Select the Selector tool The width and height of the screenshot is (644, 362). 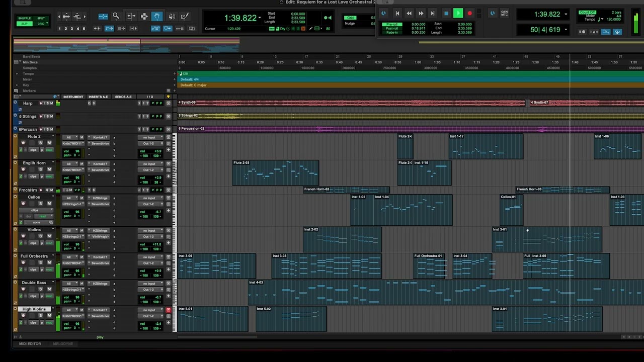[x=144, y=17]
